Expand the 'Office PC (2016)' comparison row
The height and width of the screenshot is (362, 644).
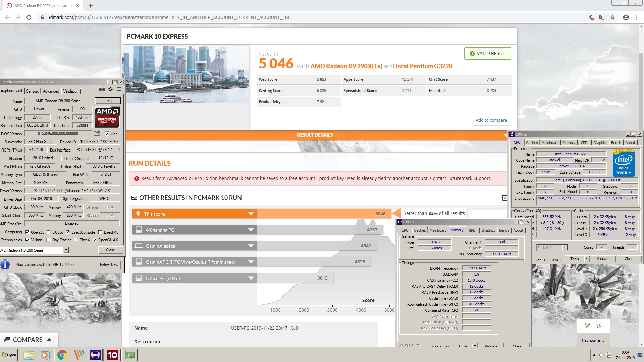[251, 278]
